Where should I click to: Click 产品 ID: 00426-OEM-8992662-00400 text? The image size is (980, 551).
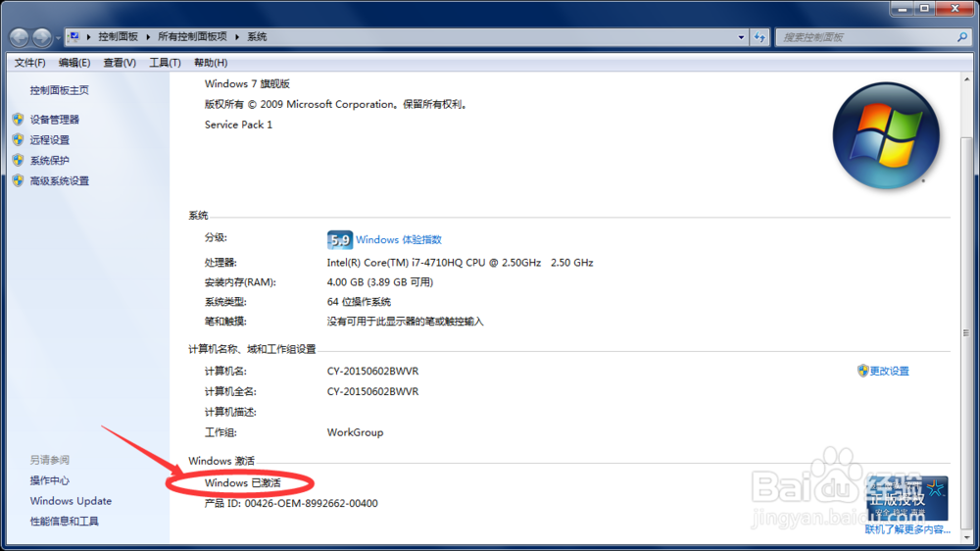tap(291, 504)
